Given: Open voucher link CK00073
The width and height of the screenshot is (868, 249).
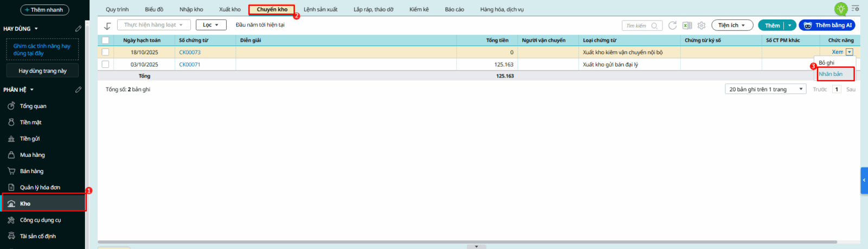Looking at the screenshot, I should click(190, 52).
